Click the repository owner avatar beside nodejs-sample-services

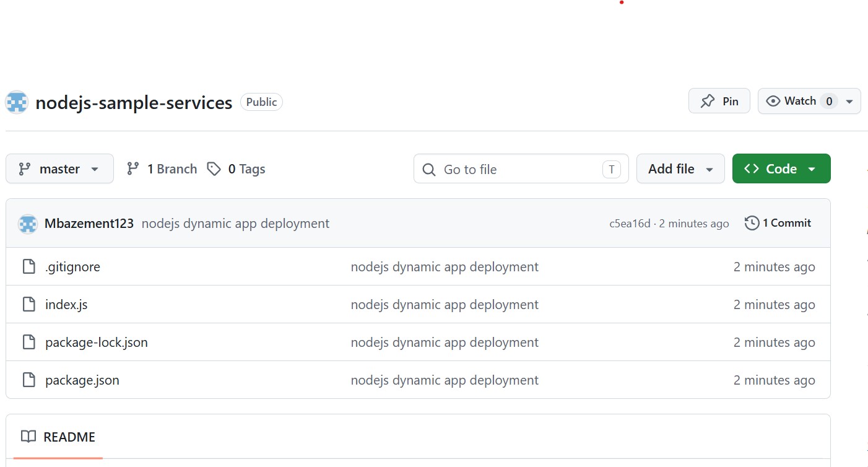17,102
